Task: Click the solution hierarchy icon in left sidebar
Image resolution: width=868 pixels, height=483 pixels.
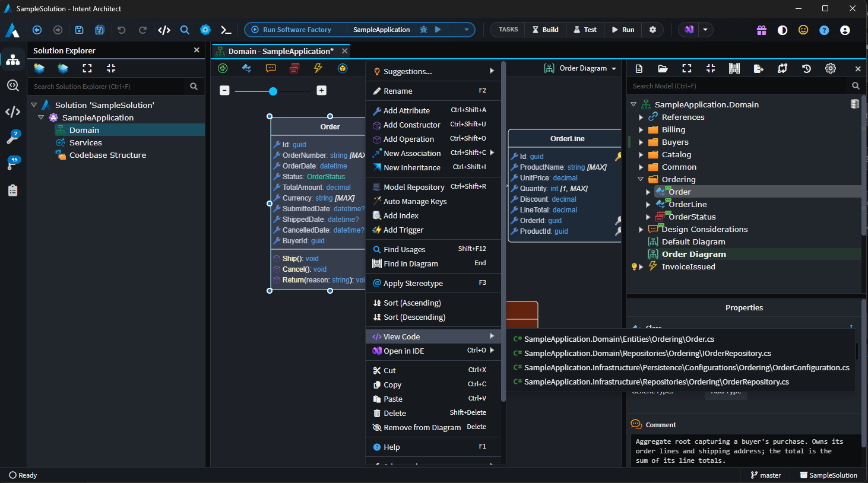Action: coord(13,60)
